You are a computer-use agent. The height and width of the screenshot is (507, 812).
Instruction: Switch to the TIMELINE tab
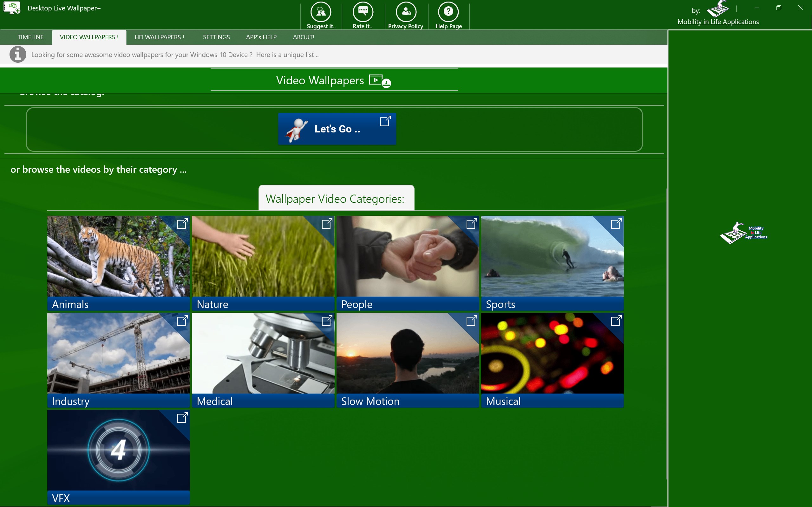[30, 37]
